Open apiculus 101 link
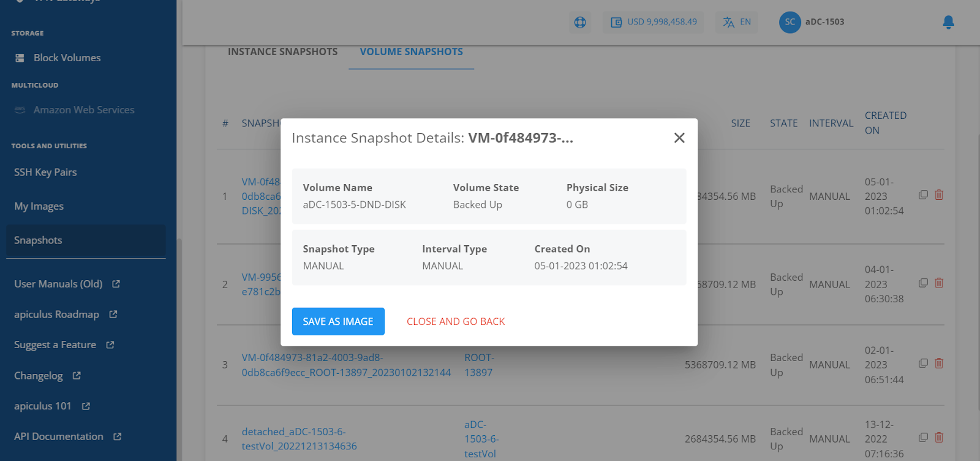Viewport: 980px width, 461px height. pyautogui.click(x=43, y=406)
